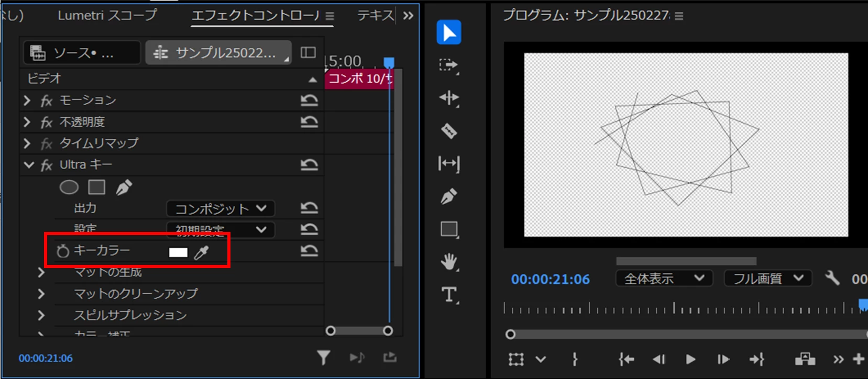Open the 設定 初期設定 dropdown
868x379 pixels.
tap(221, 230)
